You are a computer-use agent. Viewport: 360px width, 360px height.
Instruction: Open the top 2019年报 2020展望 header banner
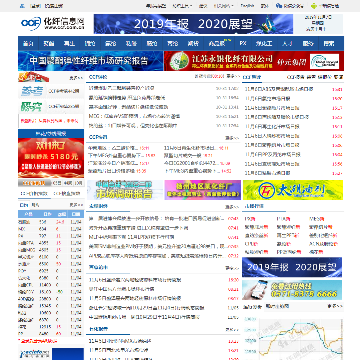(x=193, y=24)
